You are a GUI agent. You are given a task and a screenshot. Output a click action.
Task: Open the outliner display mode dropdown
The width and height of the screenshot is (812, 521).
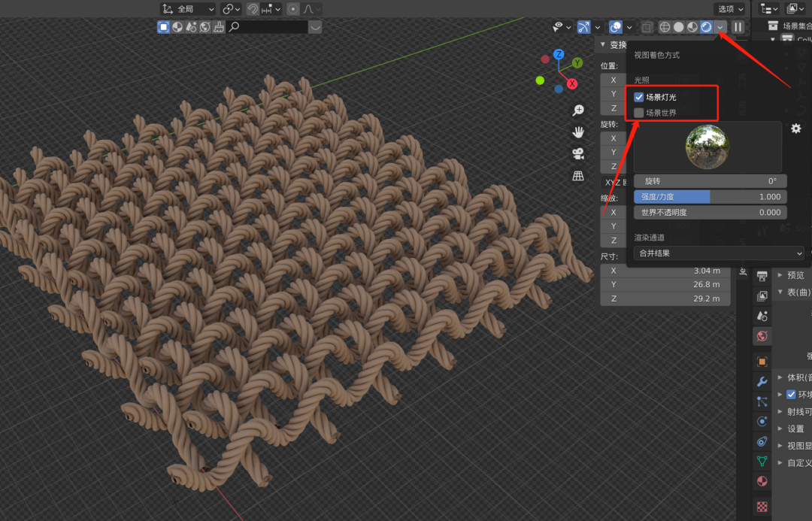793,9
